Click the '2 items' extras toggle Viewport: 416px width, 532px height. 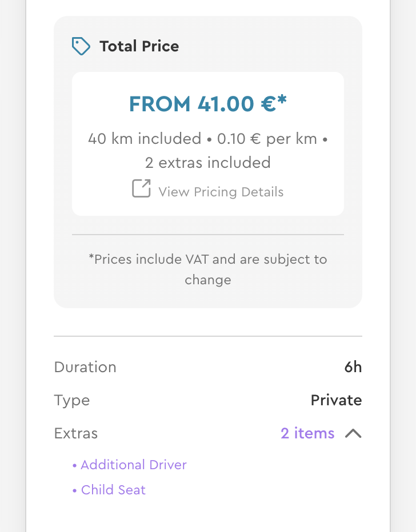pos(307,433)
